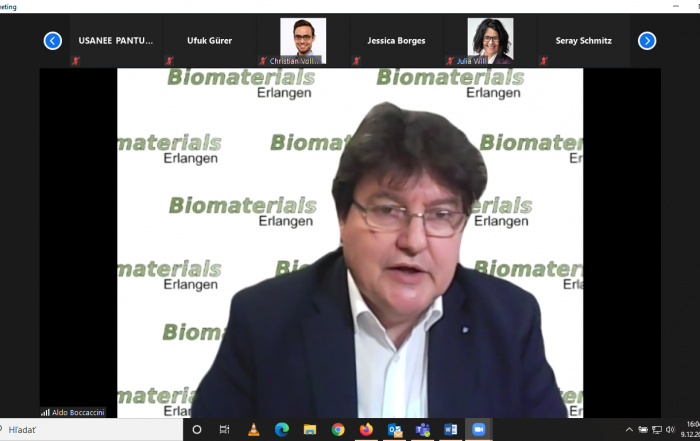
Task: Select Jessica Borges participant tile
Action: tap(396, 41)
